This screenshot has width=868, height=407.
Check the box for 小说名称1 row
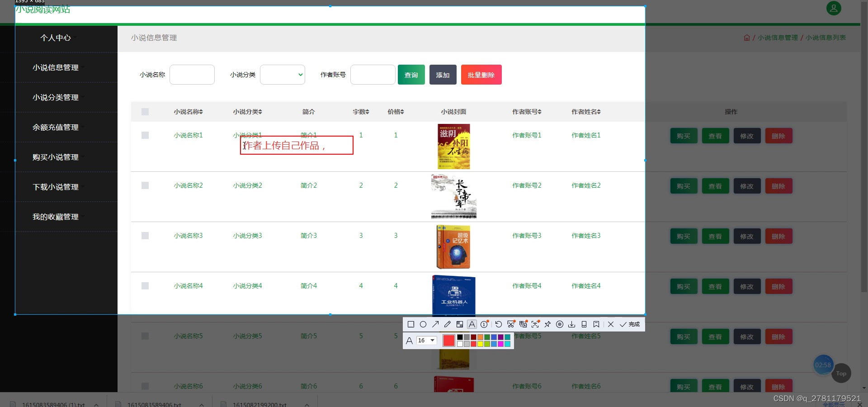[145, 135]
